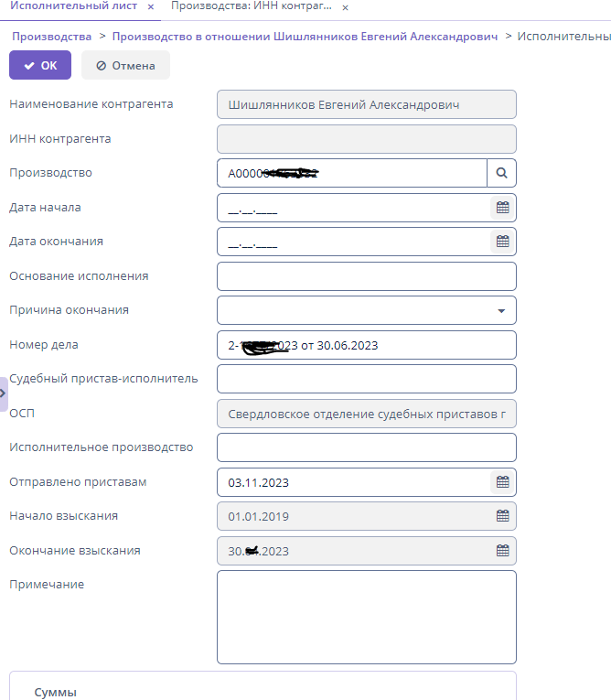Close the Производства: ИНН контрагента tab
611x700 pixels.
(x=345, y=7)
